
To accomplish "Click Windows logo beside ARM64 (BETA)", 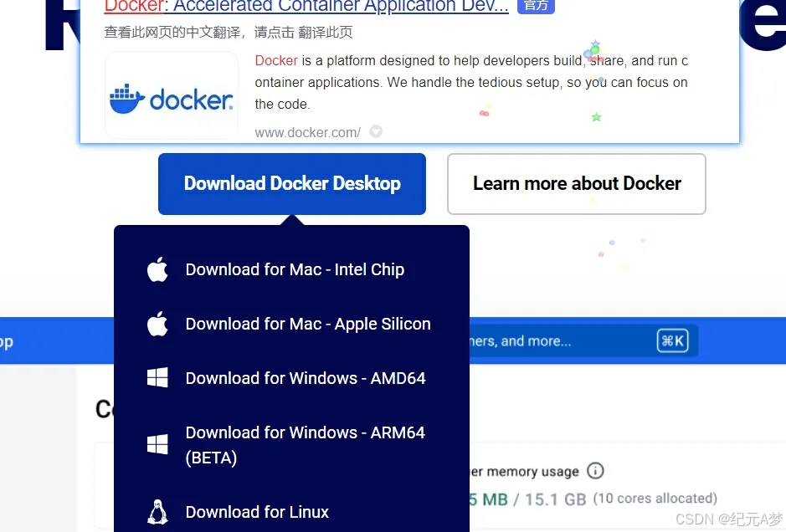I will click(x=157, y=444).
